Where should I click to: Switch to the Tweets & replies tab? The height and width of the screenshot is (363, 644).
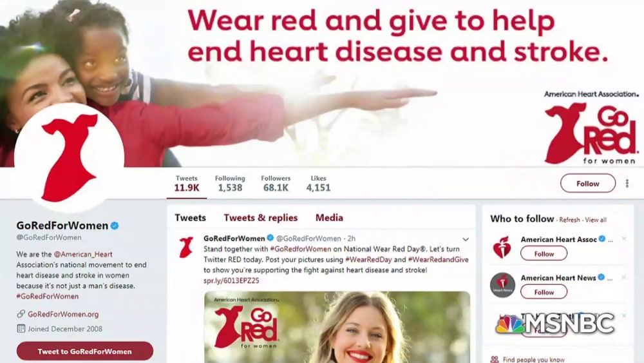[x=260, y=217]
